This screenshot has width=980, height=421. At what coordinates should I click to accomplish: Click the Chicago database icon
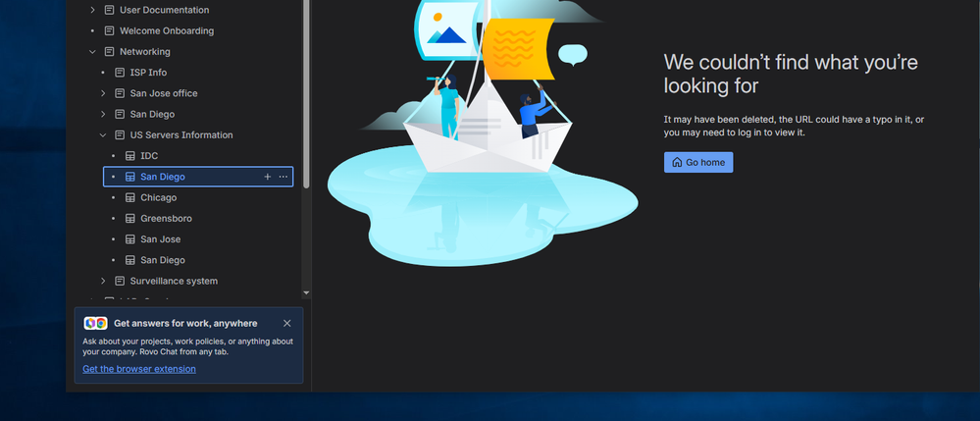tap(130, 197)
